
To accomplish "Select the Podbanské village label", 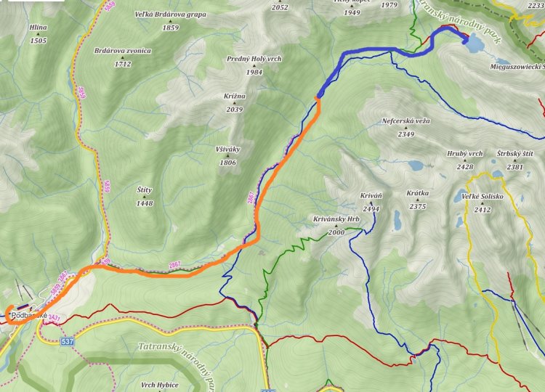I will (29, 316).
